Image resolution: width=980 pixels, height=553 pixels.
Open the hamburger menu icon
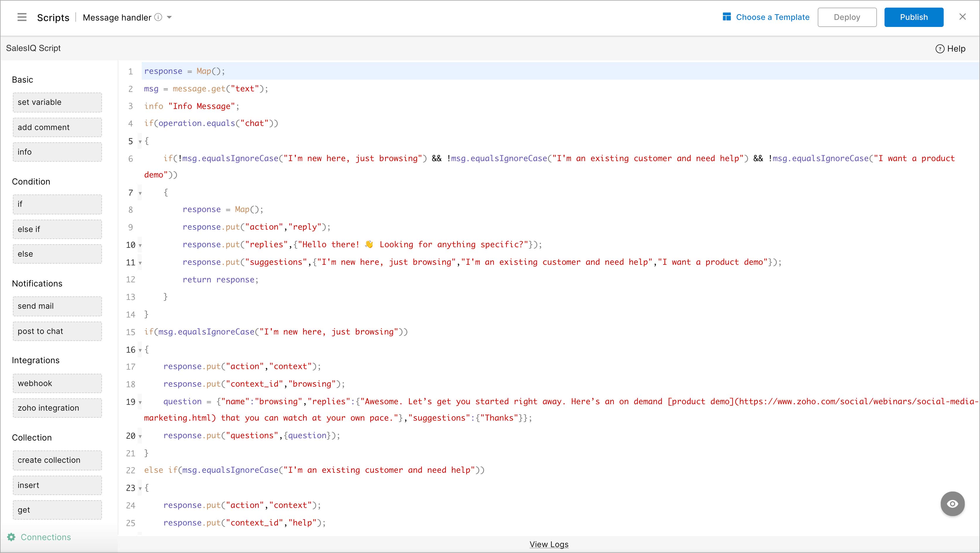click(x=22, y=17)
